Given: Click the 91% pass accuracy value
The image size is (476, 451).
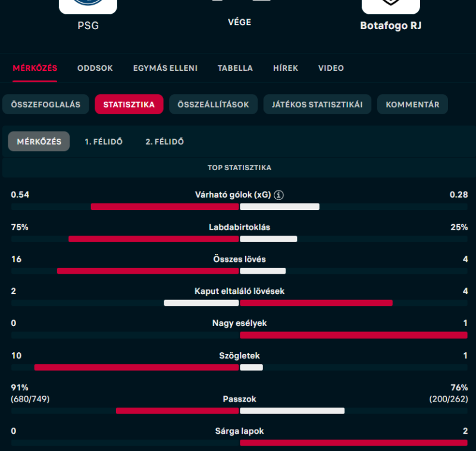Looking at the screenshot, I should tap(20, 387).
